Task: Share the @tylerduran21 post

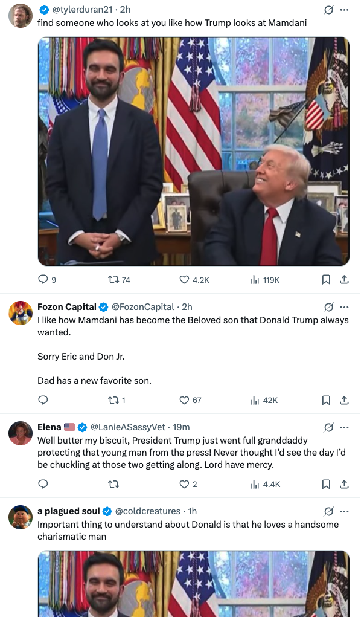Action: tap(344, 280)
